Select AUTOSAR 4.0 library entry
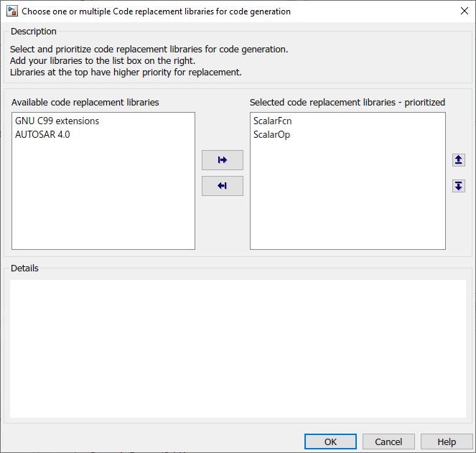 pyautogui.click(x=42, y=134)
